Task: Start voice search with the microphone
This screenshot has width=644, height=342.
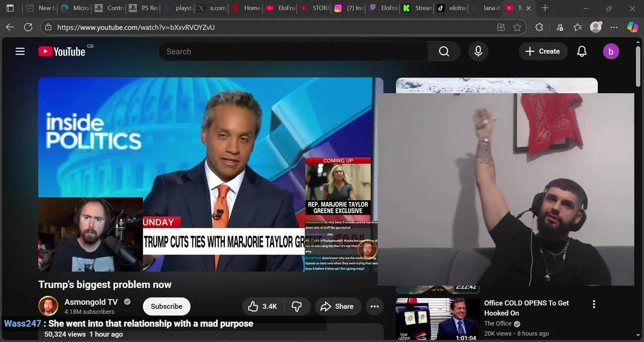Action: tap(478, 51)
